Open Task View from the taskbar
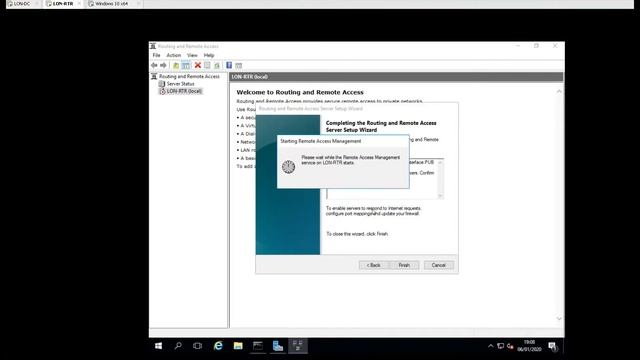640x360 pixels. pos(198,346)
